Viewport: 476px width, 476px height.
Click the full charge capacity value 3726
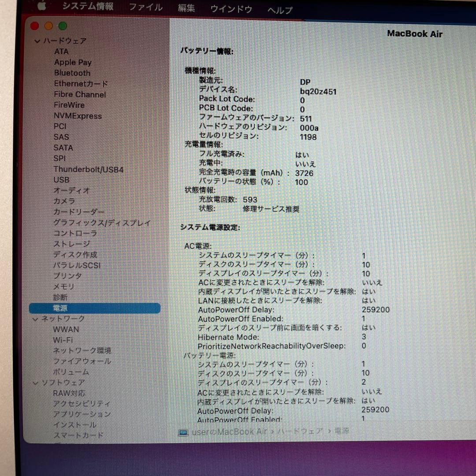tap(304, 173)
